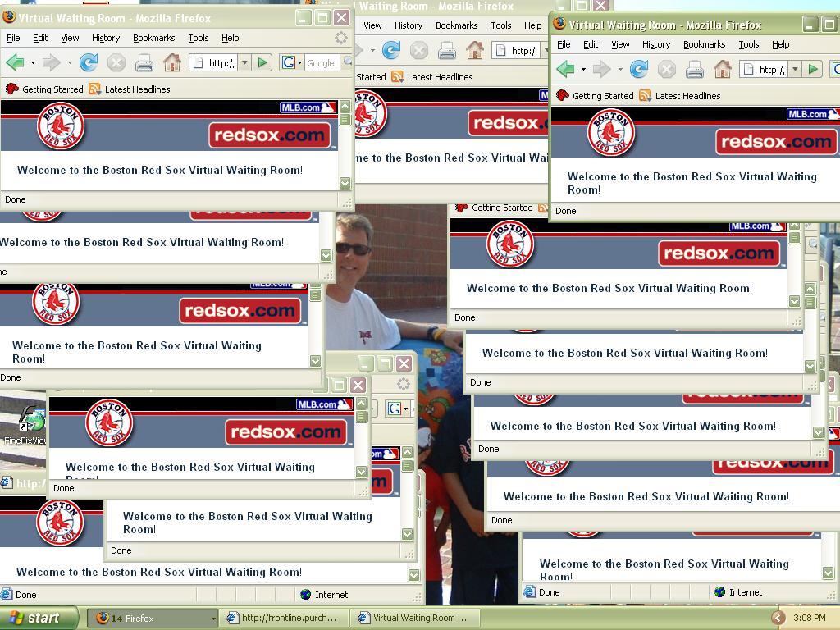Click scroll-up arrow in top-left window page
The height and width of the screenshot is (630, 840).
click(345, 106)
